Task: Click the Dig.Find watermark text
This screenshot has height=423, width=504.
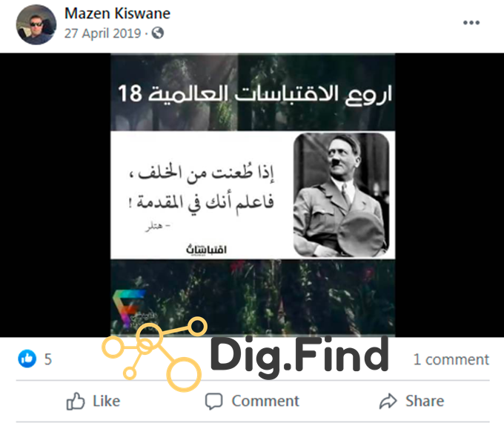Action: 299,356
